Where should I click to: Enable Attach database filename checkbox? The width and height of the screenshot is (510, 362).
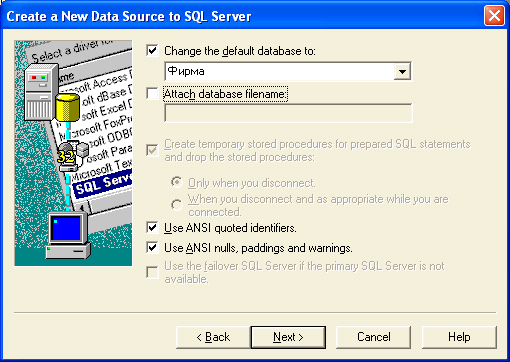click(x=152, y=94)
